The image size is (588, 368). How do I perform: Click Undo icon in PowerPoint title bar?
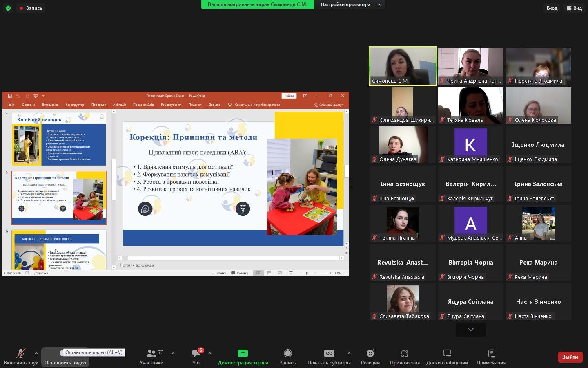coord(18,96)
